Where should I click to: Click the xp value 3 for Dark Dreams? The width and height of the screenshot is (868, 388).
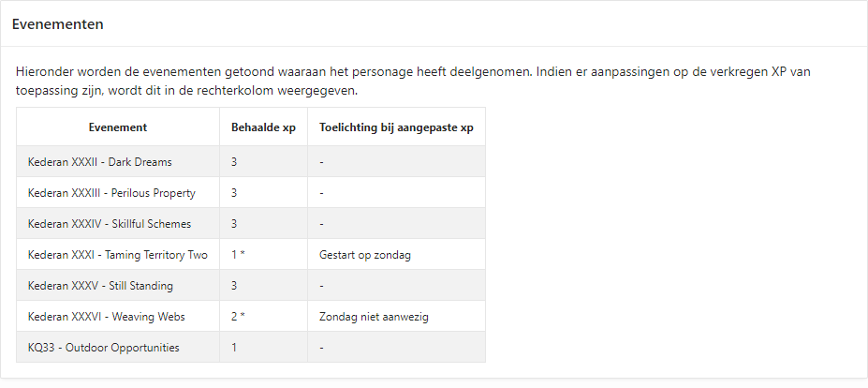tap(234, 162)
